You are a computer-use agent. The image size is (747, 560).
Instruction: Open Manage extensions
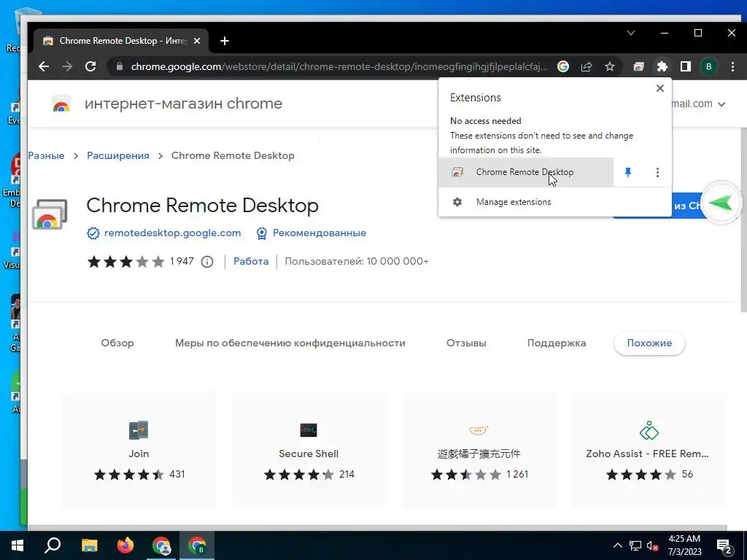[555, 202]
